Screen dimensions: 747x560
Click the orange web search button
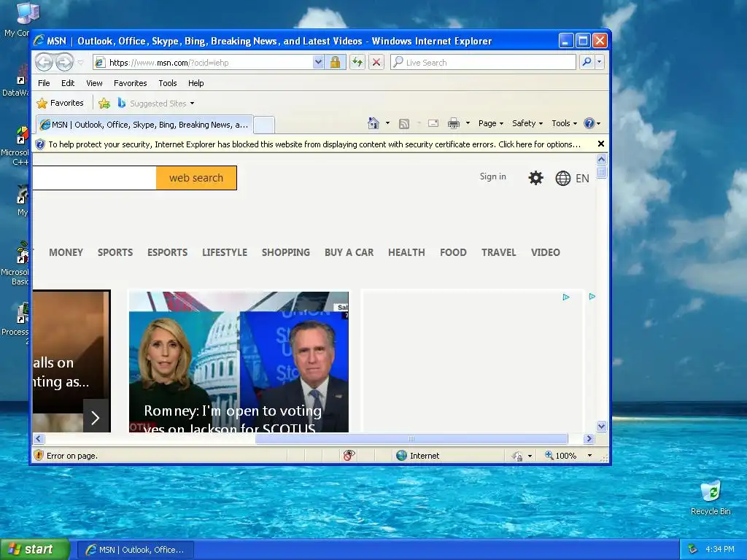(x=196, y=178)
